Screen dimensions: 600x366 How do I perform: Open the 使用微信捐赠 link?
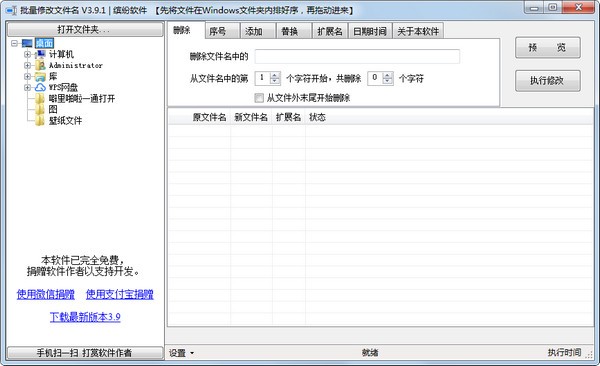pos(46,294)
